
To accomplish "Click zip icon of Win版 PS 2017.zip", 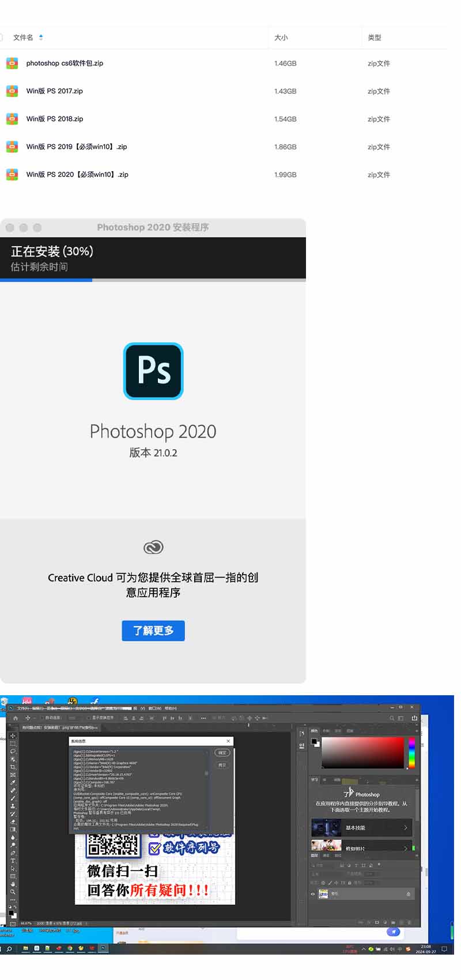I will coord(12,91).
